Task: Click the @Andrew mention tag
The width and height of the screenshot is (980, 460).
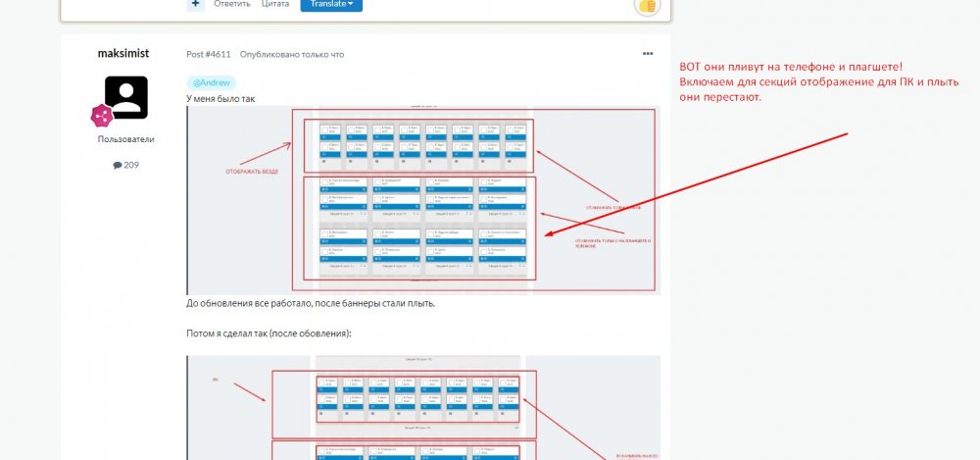Action: pyautogui.click(x=211, y=82)
